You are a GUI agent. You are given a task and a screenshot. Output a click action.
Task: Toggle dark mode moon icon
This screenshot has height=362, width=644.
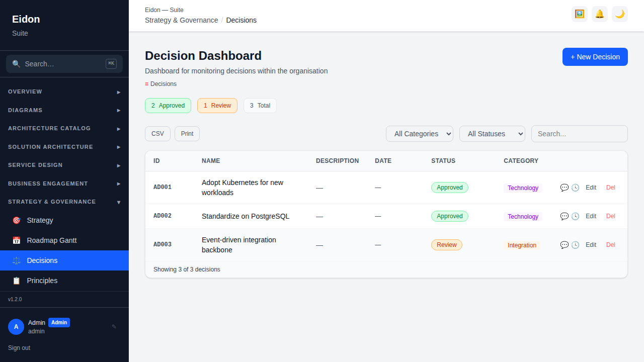620,14
